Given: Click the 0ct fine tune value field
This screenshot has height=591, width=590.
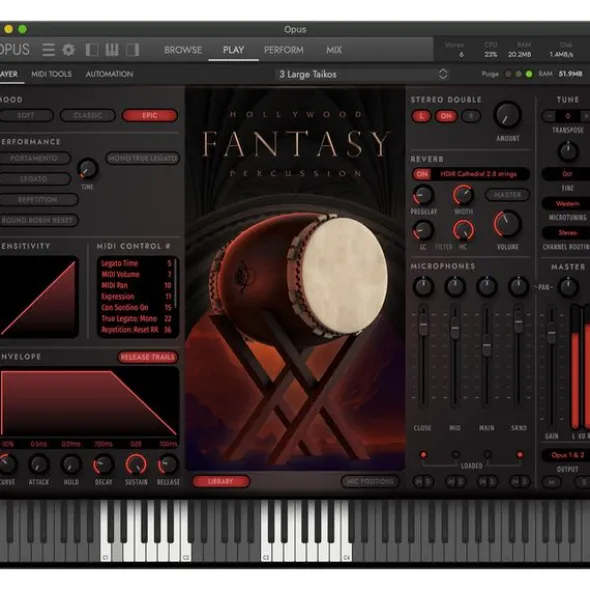Looking at the screenshot, I should pos(567,174).
